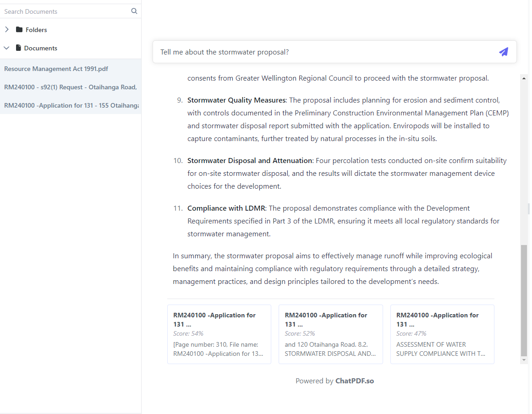The image size is (532, 414).
Task: Click the Folders label text
Action: point(36,30)
